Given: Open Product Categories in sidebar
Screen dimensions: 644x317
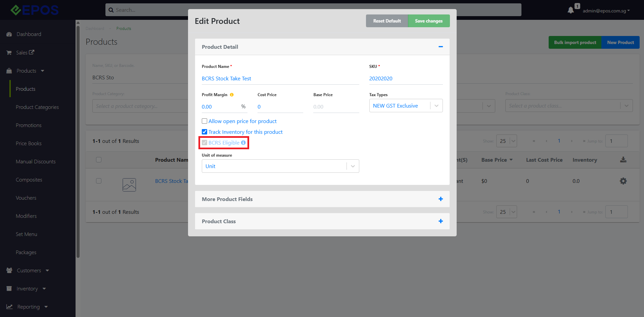Looking at the screenshot, I should click(x=37, y=107).
